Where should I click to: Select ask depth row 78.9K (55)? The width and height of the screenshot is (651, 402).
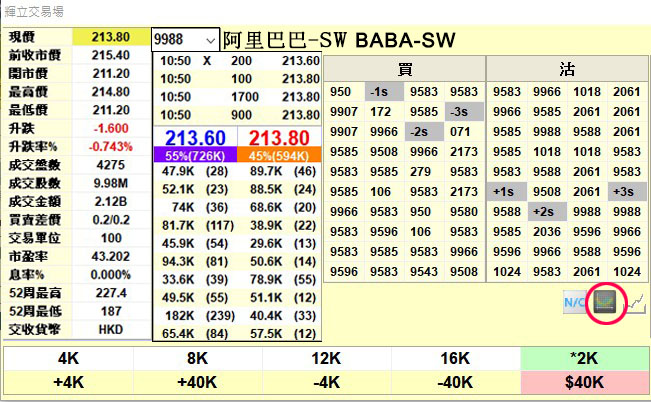(279, 279)
